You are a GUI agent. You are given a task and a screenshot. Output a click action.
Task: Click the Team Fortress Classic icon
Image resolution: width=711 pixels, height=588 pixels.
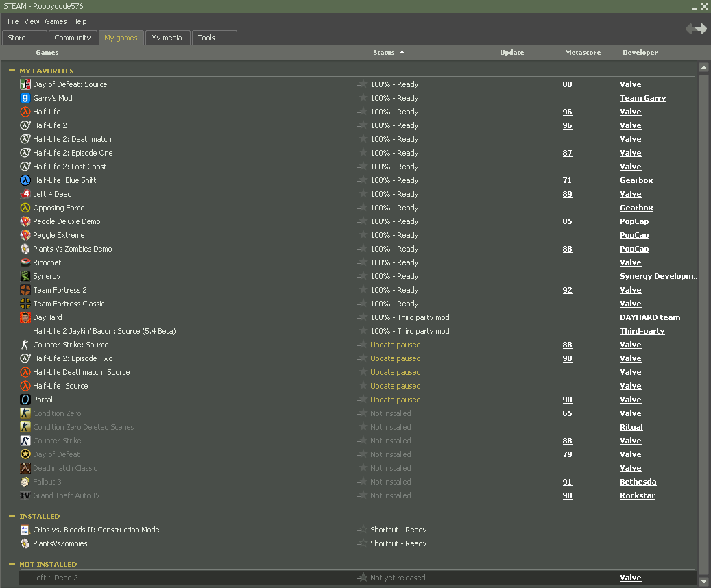(x=25, y=304)
